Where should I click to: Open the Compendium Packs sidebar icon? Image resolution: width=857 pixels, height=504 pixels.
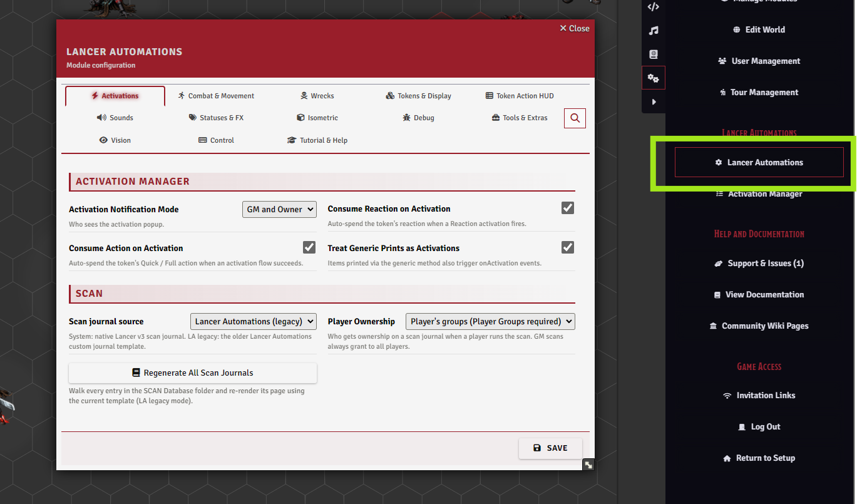click(654, 54)
